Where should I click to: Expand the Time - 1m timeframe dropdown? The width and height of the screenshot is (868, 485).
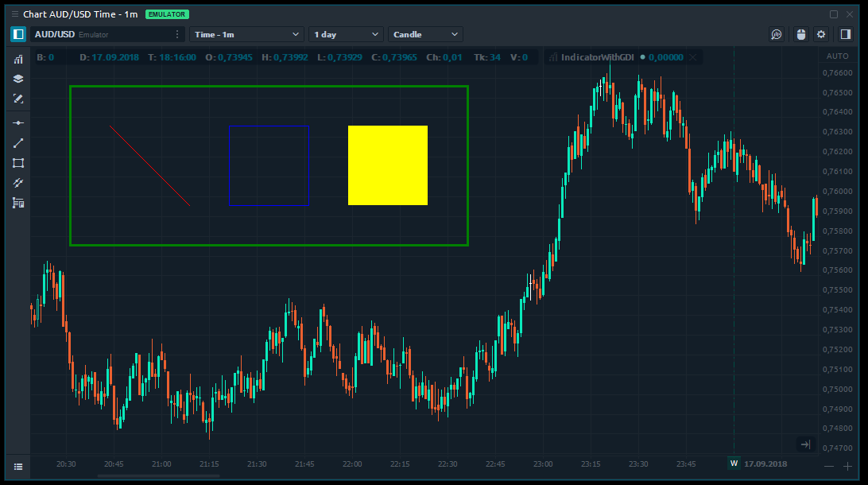tap(246, 34)
